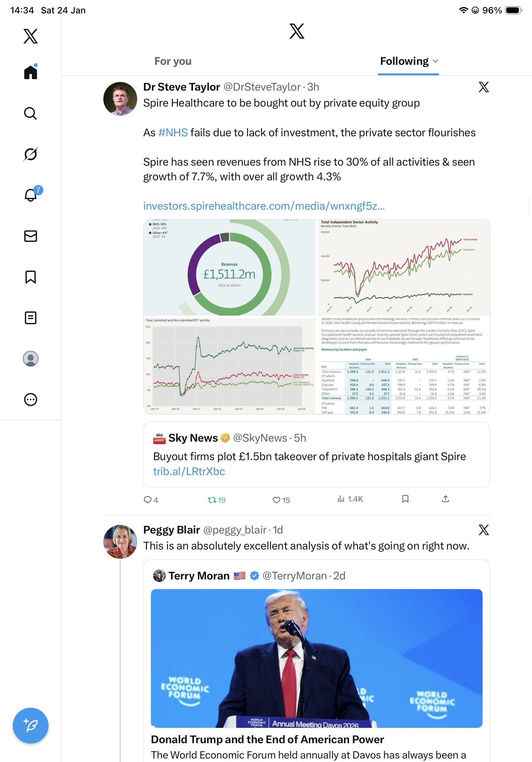Expand the Following timeline dropdown chevron
The width and height of the screenshot is (532, 762).
pyautogui.click(x=436, y=61)
